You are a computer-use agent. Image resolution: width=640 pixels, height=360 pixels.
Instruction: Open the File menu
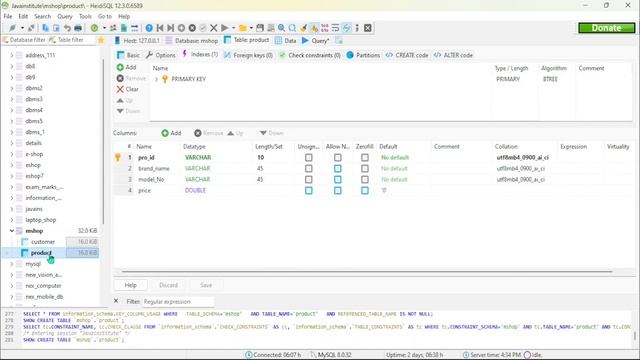(x=8, y=16)
